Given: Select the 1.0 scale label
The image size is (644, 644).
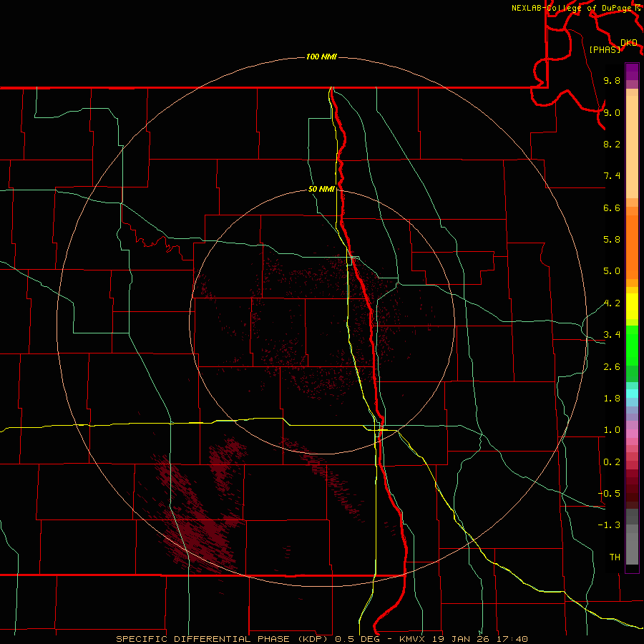Looking at the screenshot, I should 612,430.
